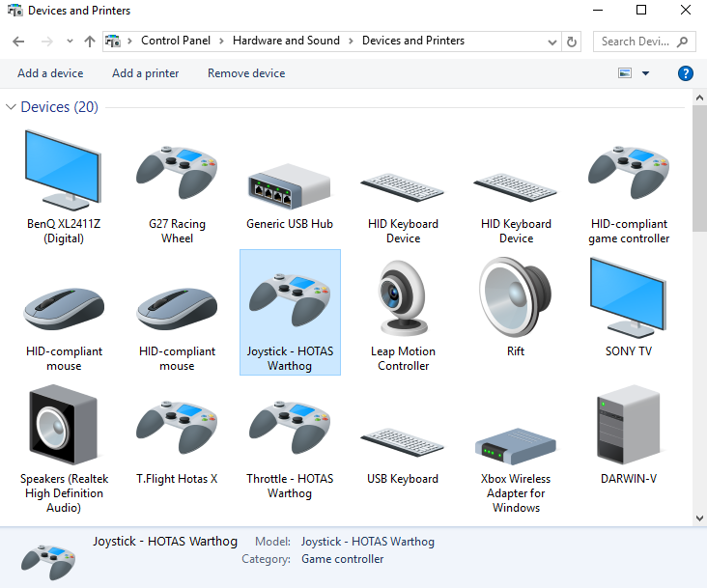Click the Model value in details pane
The image size is (707, 588).
pos(367,541)
